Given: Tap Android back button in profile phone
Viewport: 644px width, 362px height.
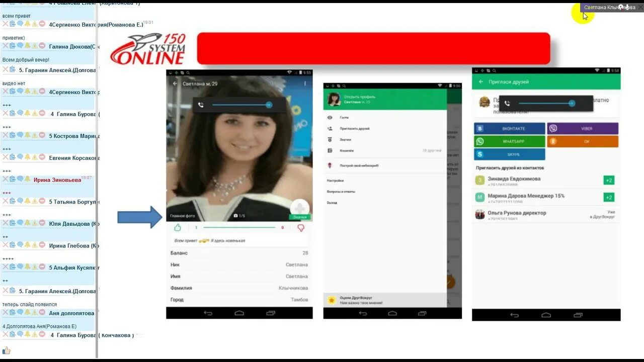Looking at the screenshot, I should [x=208, y=313].
